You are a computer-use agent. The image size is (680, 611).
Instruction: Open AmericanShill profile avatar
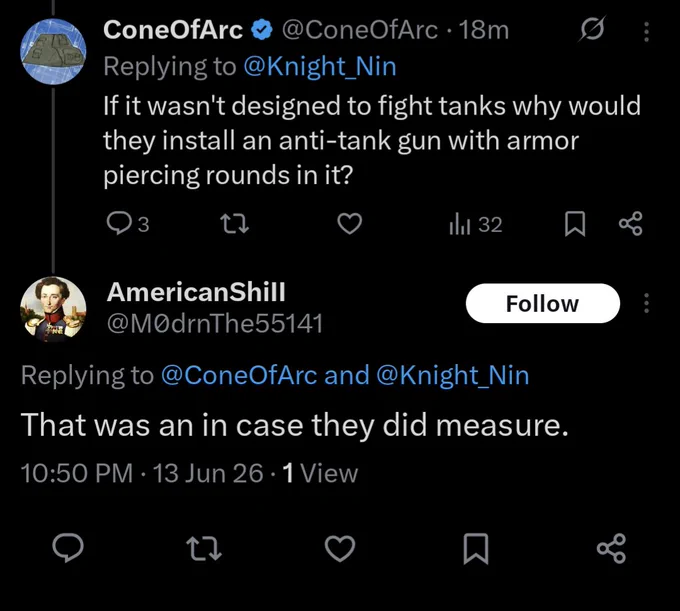click(53, 309)
